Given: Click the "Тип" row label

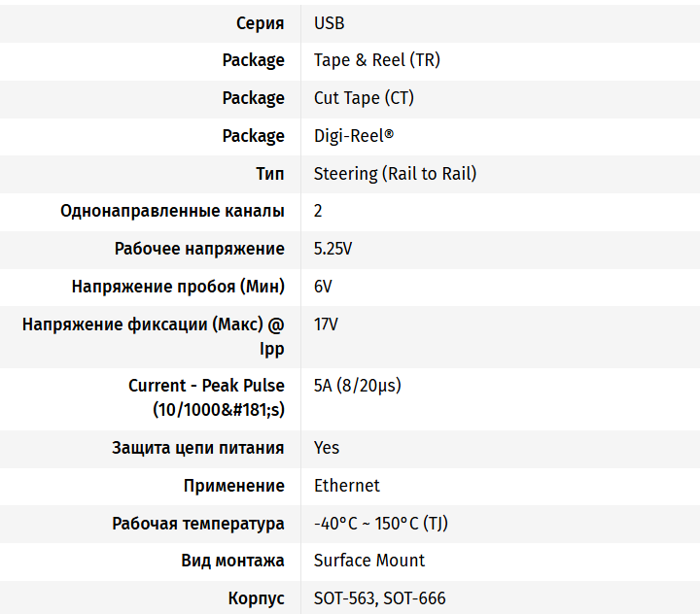Looking at the screenshot, I should [269, 174].
